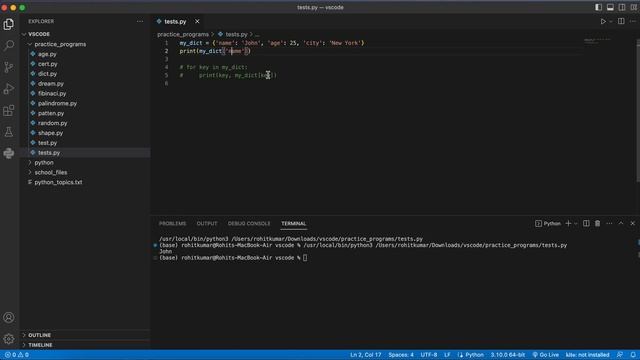Screen dimensions: 640x360
Task: Maximize panel size chevron up
Action: (x=621, y=223)
